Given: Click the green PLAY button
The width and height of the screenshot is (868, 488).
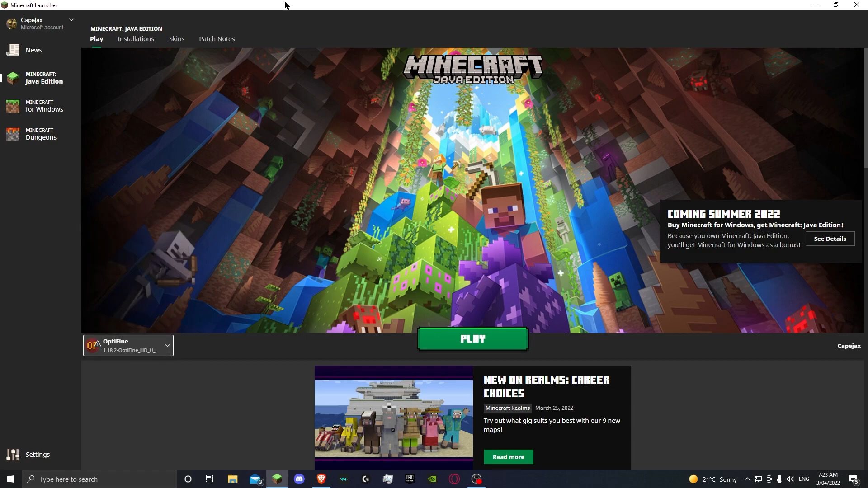Looking at the screenshot, I should pos(472,339).
